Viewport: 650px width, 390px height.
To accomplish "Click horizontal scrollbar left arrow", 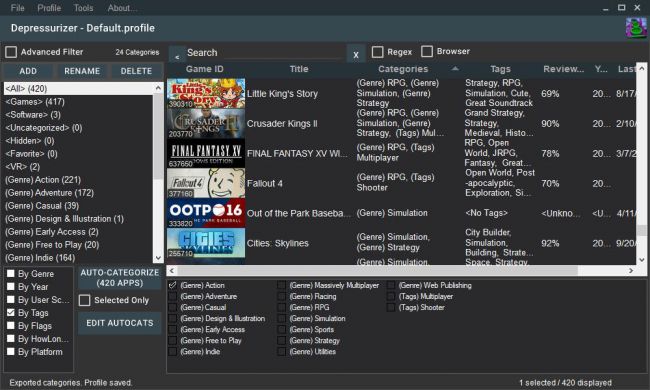I will pyautogui.click(x=172, y=271).
